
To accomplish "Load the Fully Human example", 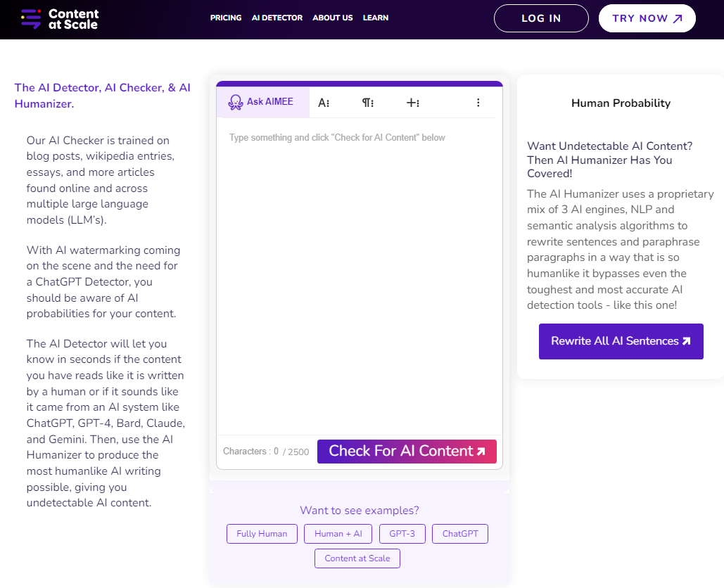I will pos(262,533).
